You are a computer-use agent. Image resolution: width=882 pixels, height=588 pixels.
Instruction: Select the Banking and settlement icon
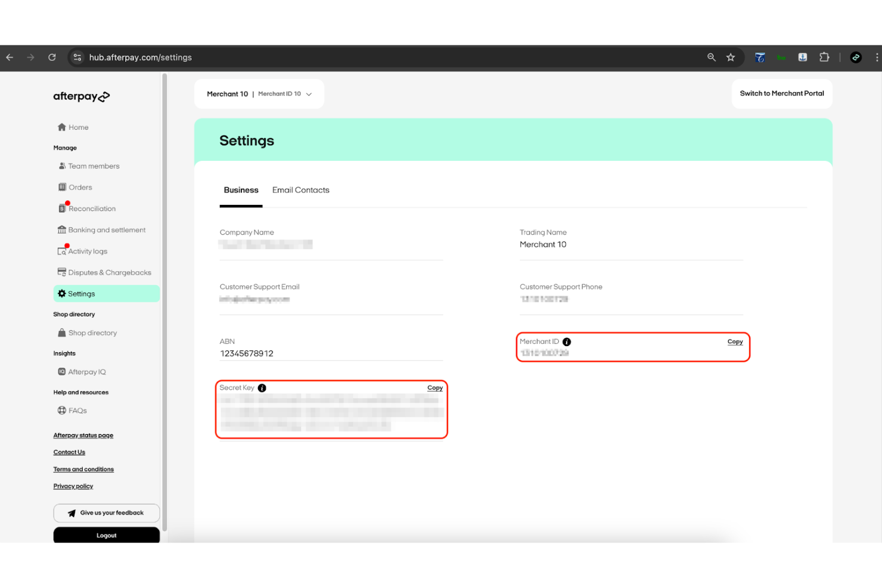click(x=63, y=229)
